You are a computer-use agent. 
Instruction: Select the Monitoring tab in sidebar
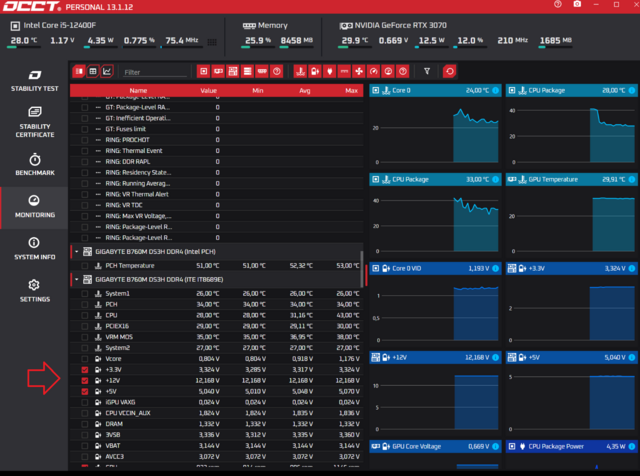[34, 206]
